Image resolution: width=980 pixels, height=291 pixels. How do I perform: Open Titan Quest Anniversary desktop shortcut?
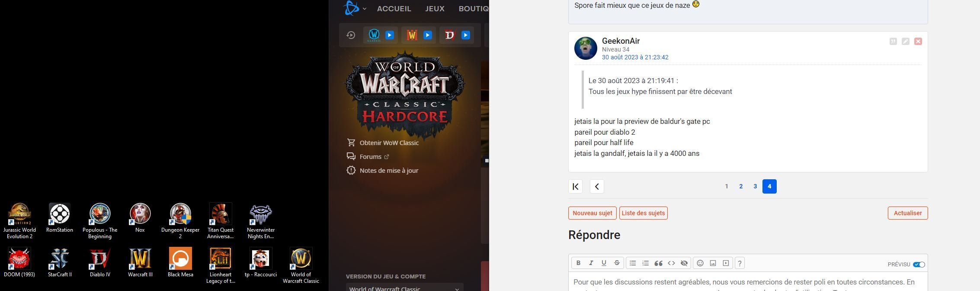221,221
